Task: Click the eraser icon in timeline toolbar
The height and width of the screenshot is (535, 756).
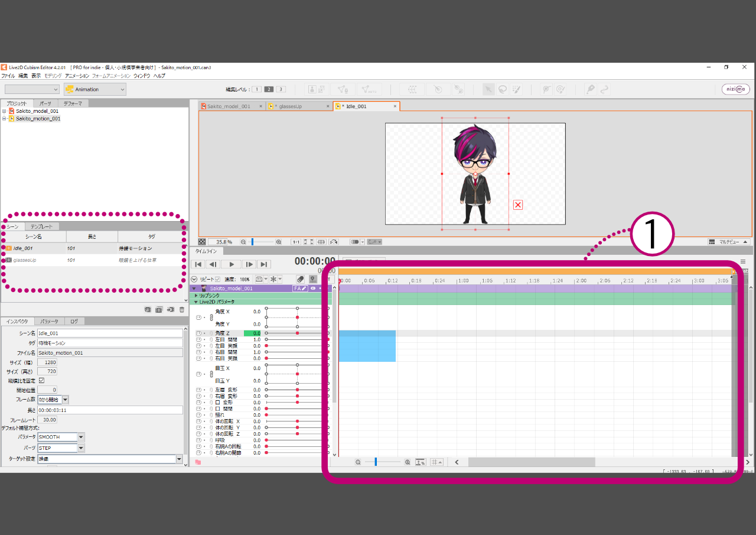Action: (x=300, y=279)
